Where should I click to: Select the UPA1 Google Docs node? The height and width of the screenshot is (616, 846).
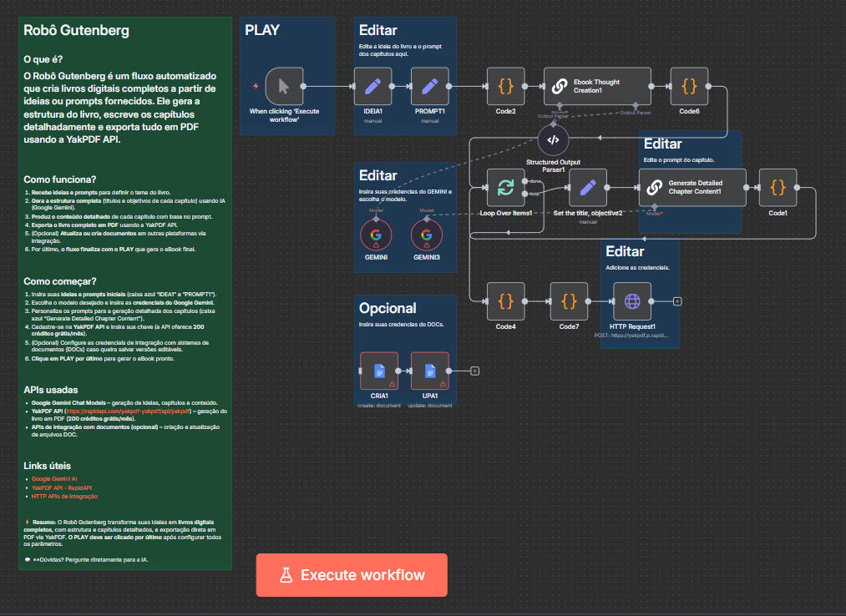click(x=429, y=371)
